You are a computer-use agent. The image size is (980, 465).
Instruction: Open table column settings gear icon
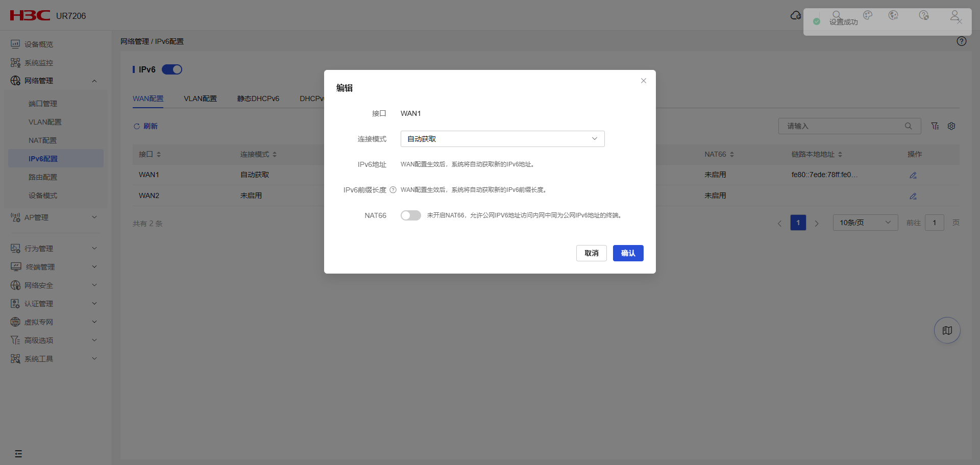951,126
